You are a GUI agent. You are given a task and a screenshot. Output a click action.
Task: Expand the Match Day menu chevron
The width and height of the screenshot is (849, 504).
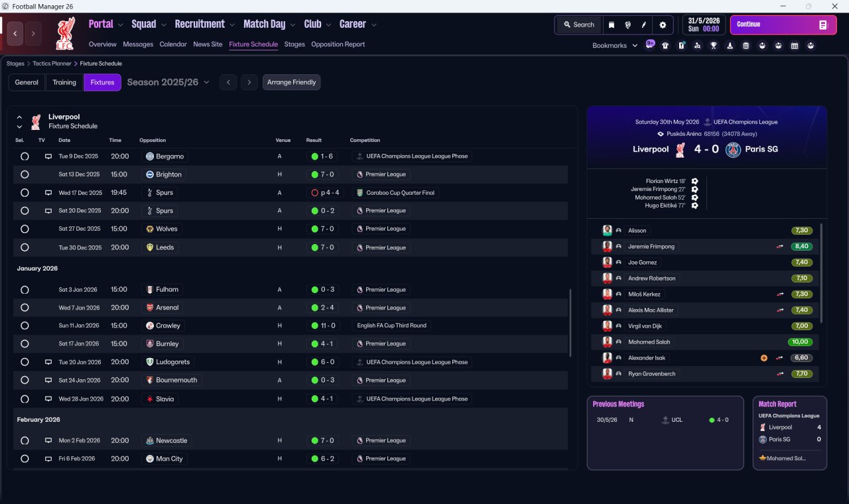point(293,25)
